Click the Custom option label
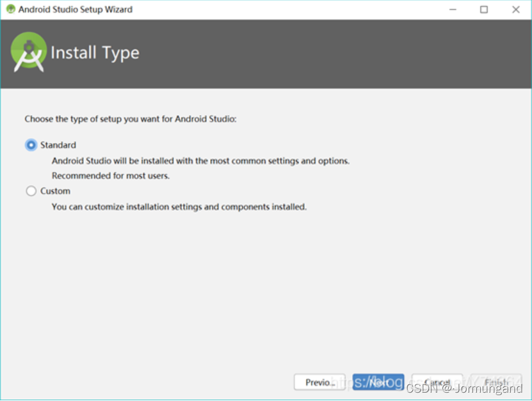 tap(55, 191)
